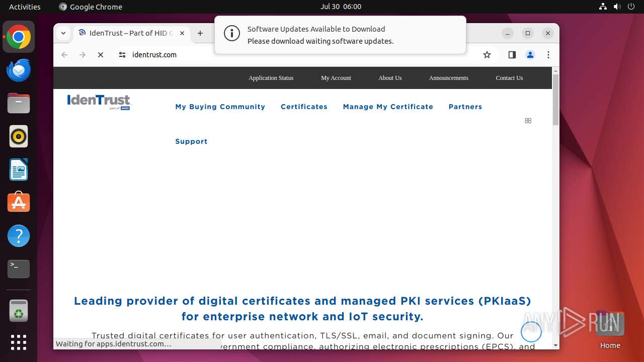This screenshot has height=362, width=644.
Task: Go forward to the next page
Action: pos(83,55)
